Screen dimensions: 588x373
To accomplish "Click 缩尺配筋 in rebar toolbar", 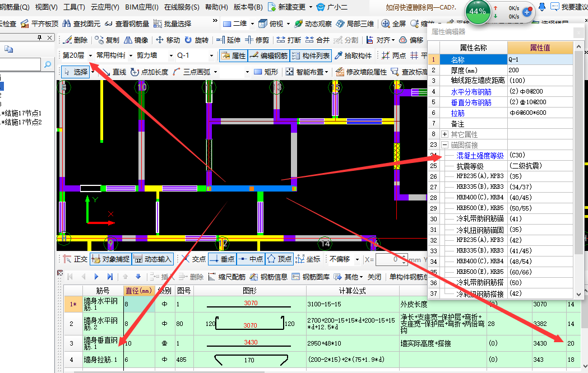I will click(227, 277).
